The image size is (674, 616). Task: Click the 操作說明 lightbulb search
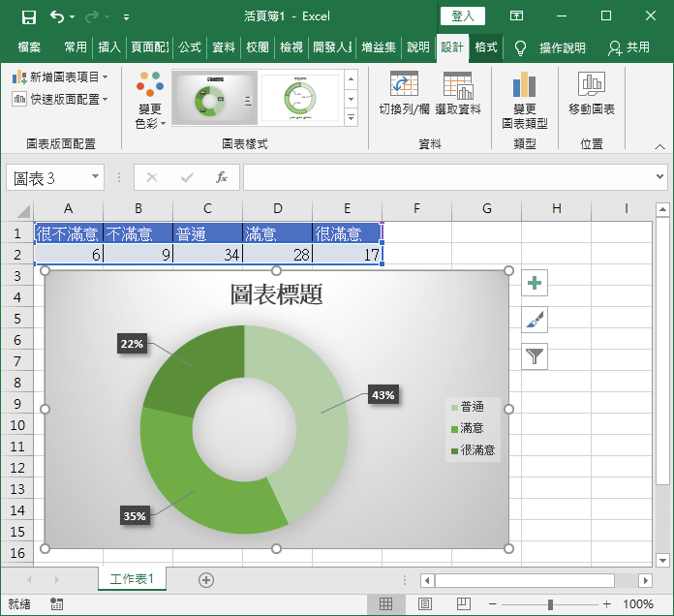(x=551, y=47)
